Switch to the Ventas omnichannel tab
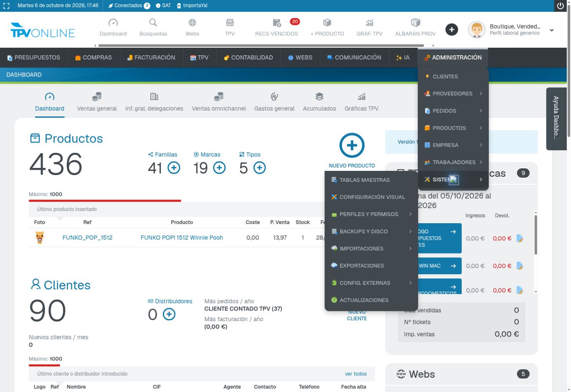Viewport: 571px width, 392px height. click(219, 102)
